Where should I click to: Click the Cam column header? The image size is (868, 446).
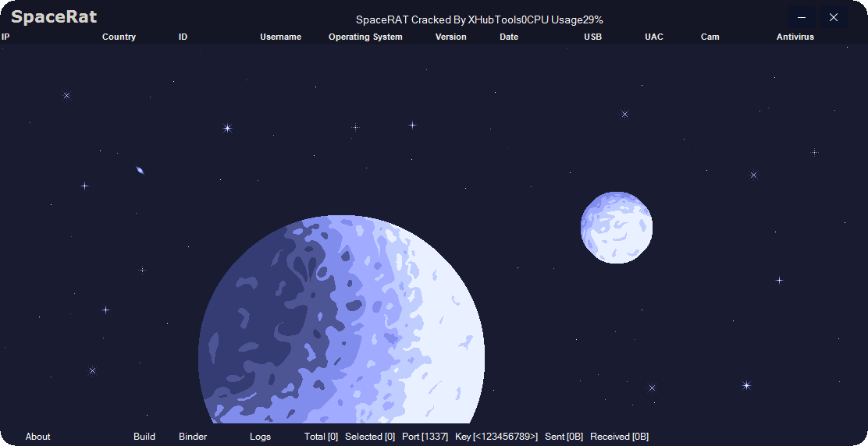coord(710,37)
